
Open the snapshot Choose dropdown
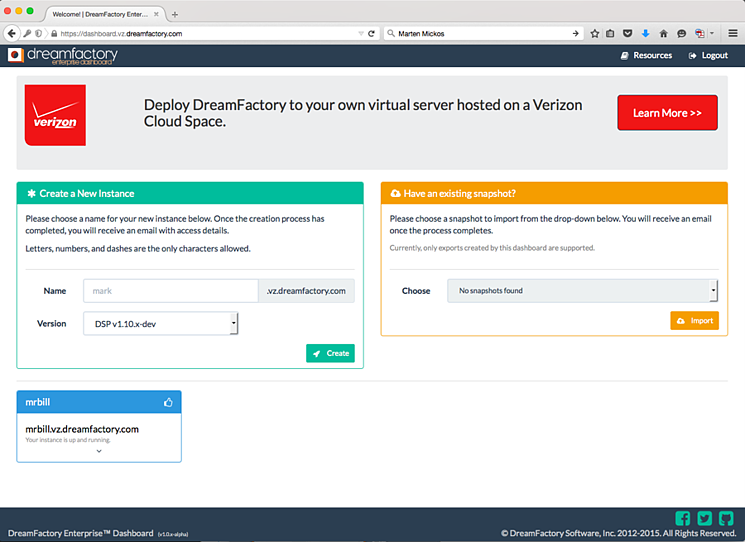(582, 290)
